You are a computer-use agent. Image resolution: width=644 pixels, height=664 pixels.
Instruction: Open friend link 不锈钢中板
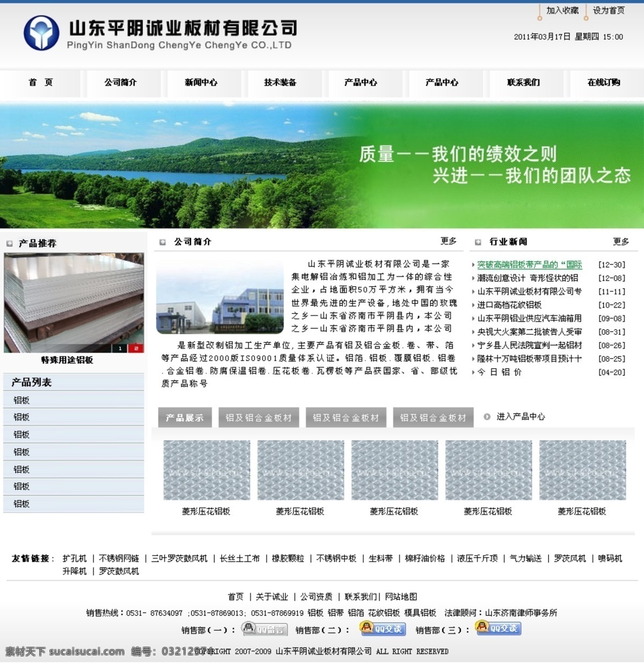click(336, 558)
